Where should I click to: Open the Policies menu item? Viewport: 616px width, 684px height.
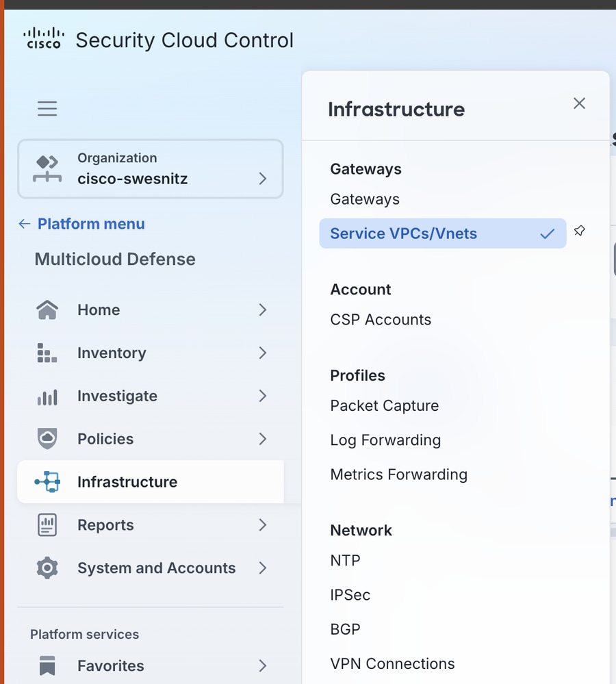click(x=151, y=439)
